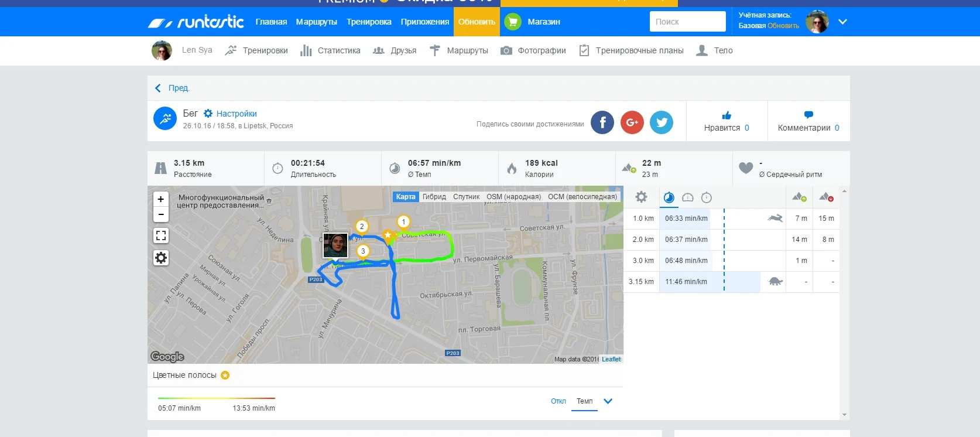The image size is (980, 437).
Task: Turn colored bands off with Откл
Action: [x=558, y=401]
